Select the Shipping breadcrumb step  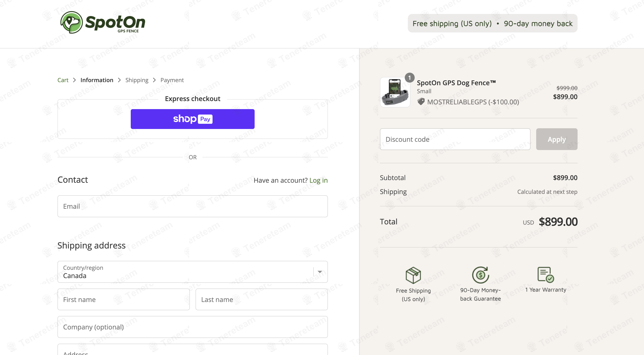pyautogui.click(x=137, y=80)
